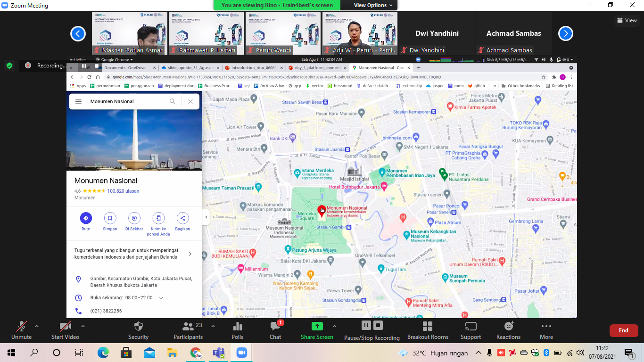Stop the meeting recording
The height and width of the screenshot is (362, 644).
pyautogui.click(x=378, y=325)
